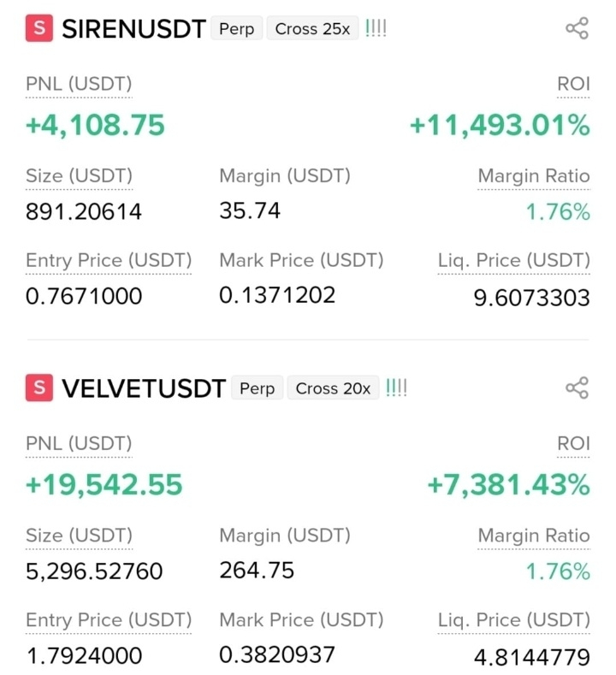Tap the red S badge beside SIRENUSDT
Viewport: 616px width, 675px height.
pos(39,28)
